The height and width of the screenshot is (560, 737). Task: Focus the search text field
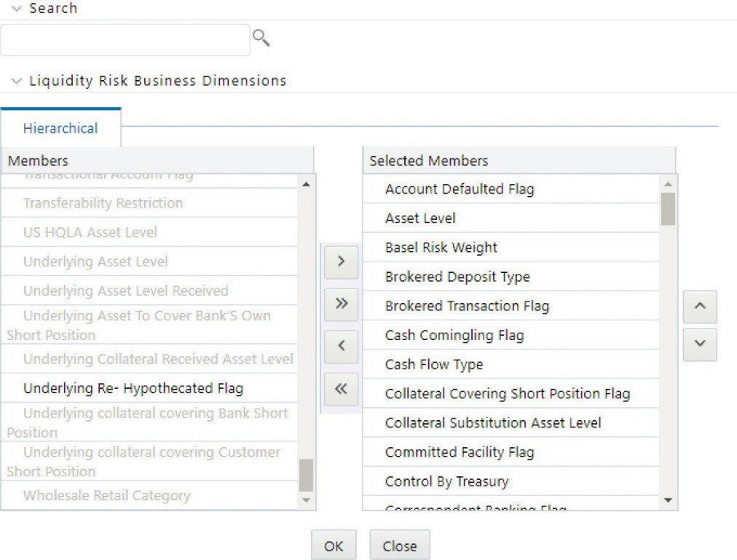click(x=125, y=40)
